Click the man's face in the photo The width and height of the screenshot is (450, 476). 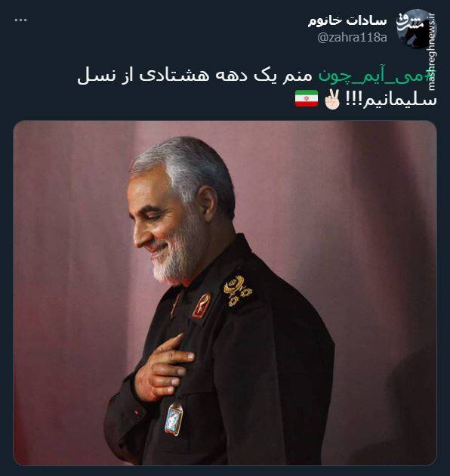pyautogui.click(x=162, y=226)
